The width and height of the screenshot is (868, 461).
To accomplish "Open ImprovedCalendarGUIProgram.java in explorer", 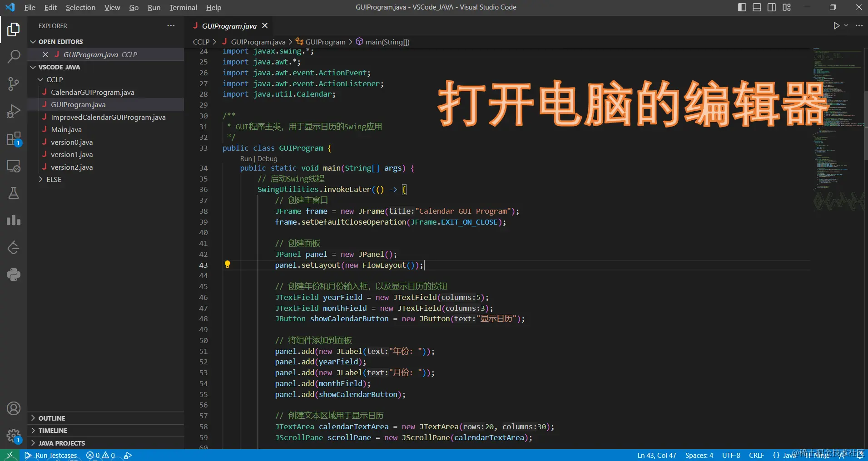I will (x=105, y=117).
